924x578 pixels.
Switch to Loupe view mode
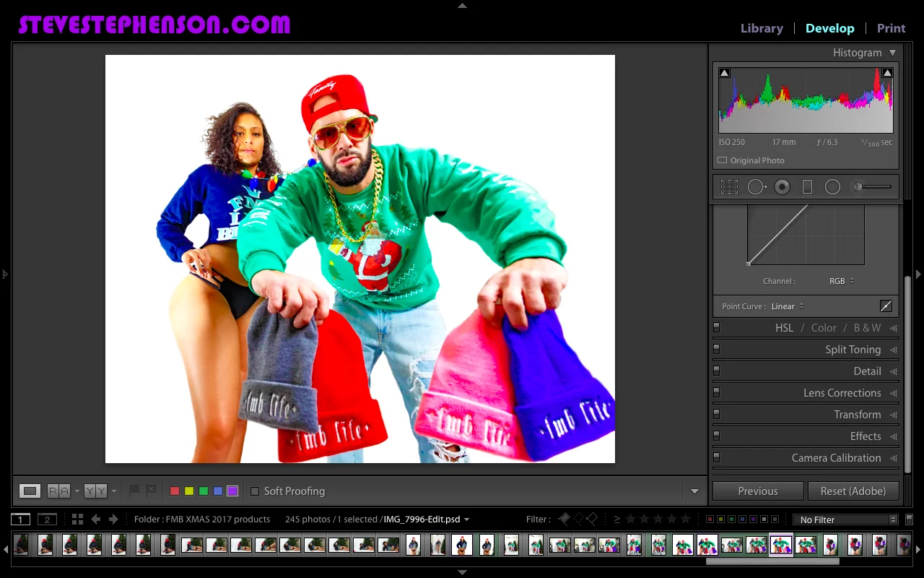tap(30, 491)
